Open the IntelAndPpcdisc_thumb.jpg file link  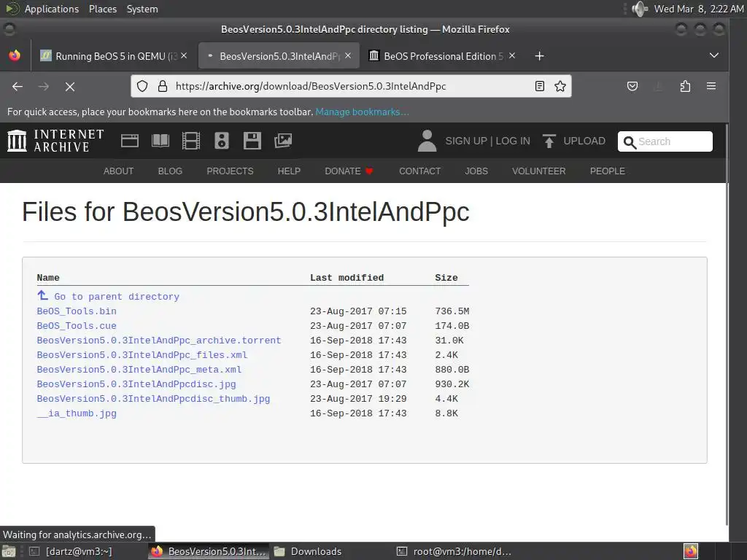point(153,399)
